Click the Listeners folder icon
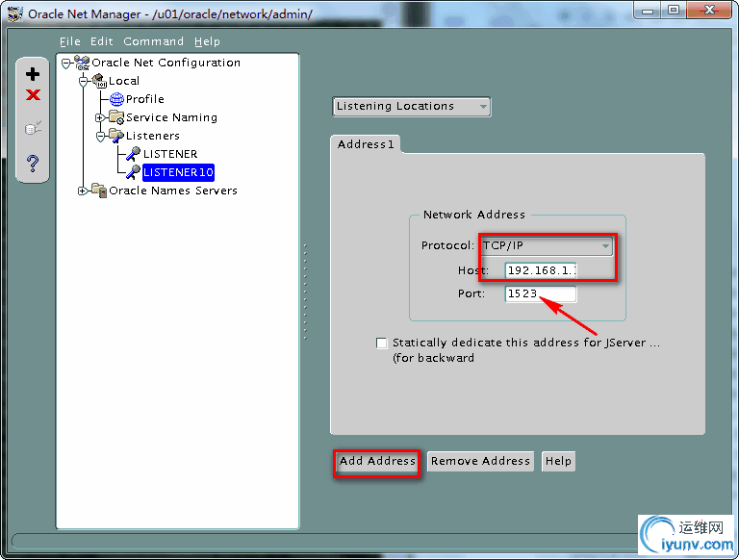The image size is (739, 560). click(x=116, y=136)
